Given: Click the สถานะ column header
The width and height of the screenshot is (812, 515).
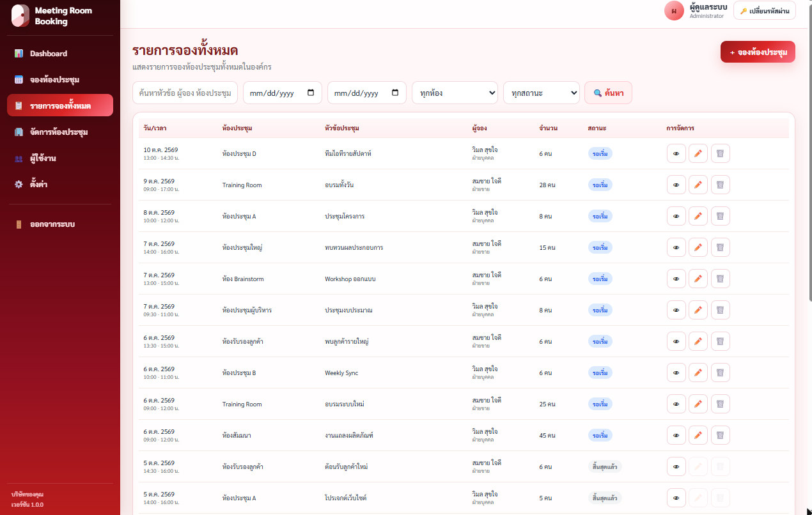Looking at the screenshot, I should tap(597, 128).
